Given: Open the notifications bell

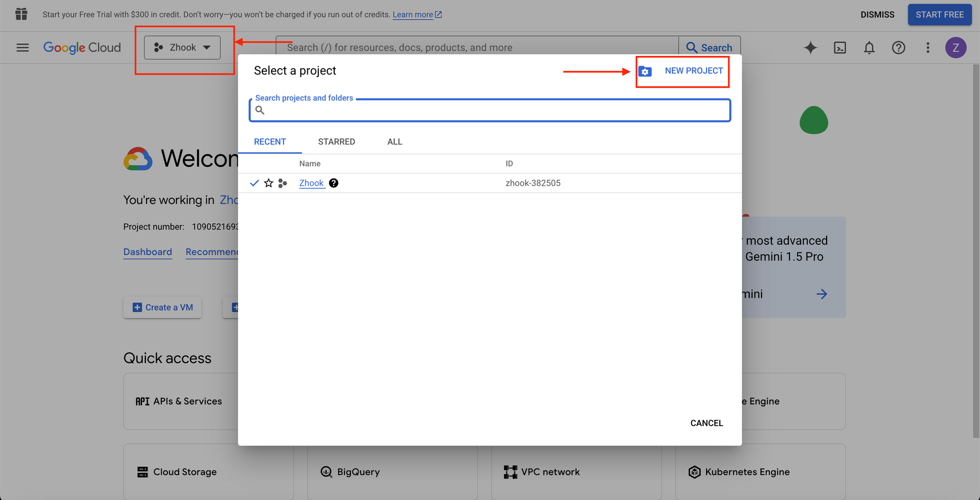Looking at the screenshot, I should click(x=869, y=48).
